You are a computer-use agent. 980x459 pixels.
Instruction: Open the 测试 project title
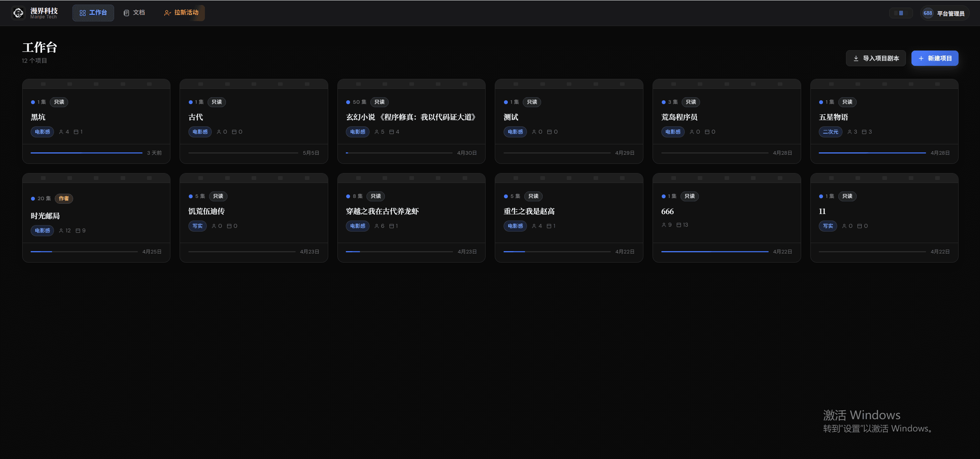click(x=511, y=118)
